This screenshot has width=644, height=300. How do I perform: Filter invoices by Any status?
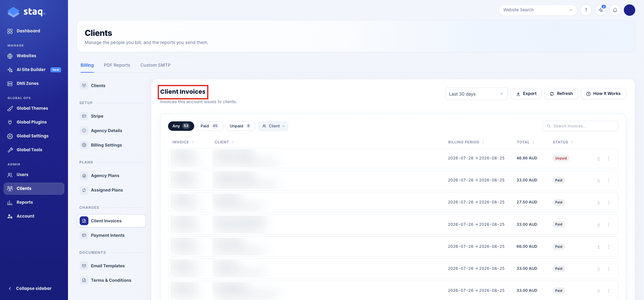point(181,126)
